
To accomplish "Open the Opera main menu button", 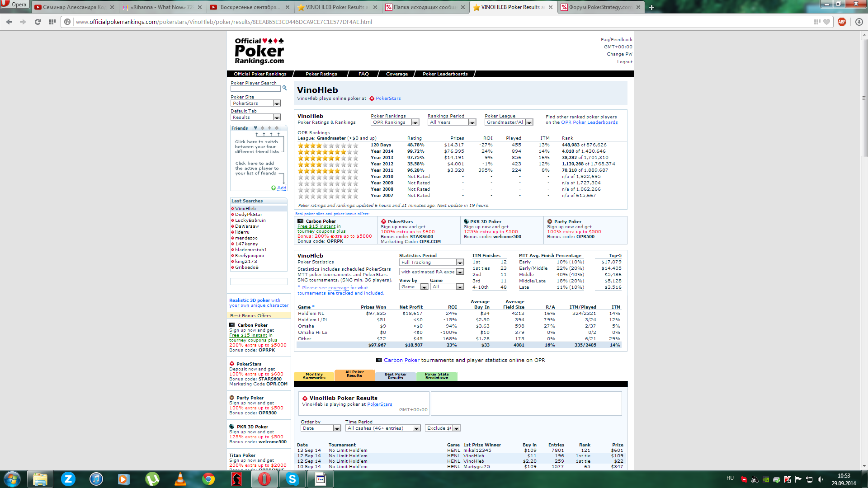I will tap(14, 5).
